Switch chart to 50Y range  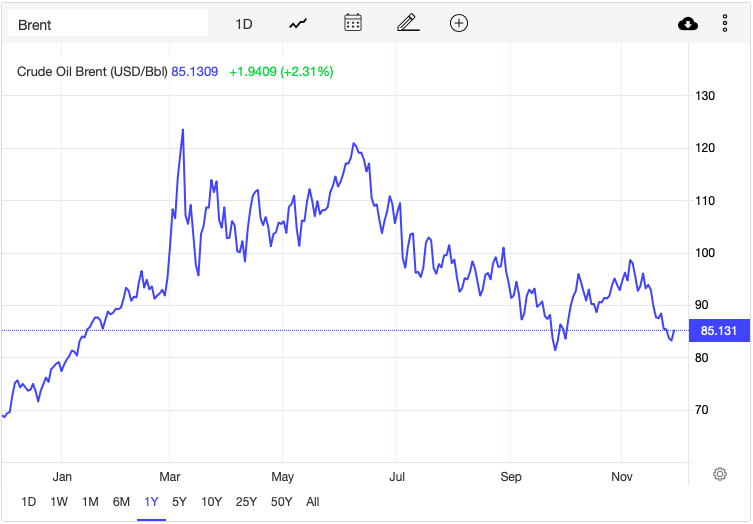pos(281,501)
